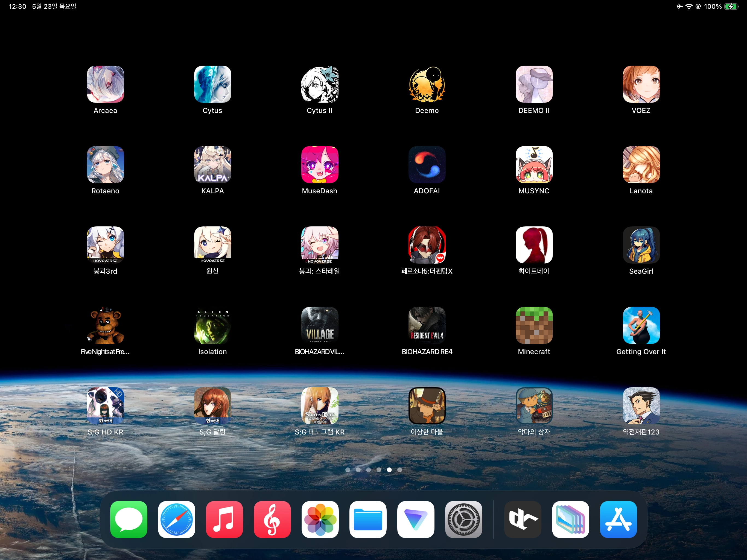The width and height of the screenshot is (747, 560).
Task: Open the 붕괴: 스타레일 app
Action: (319, 245)
